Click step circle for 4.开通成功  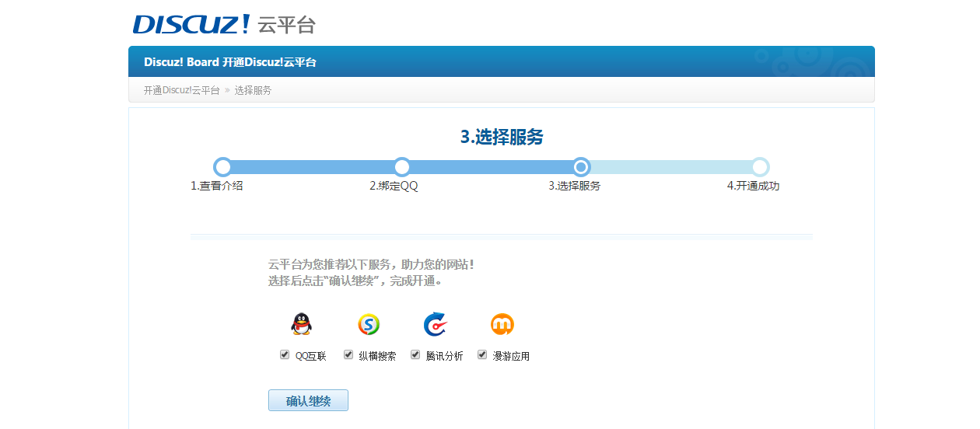pos(761,166)
